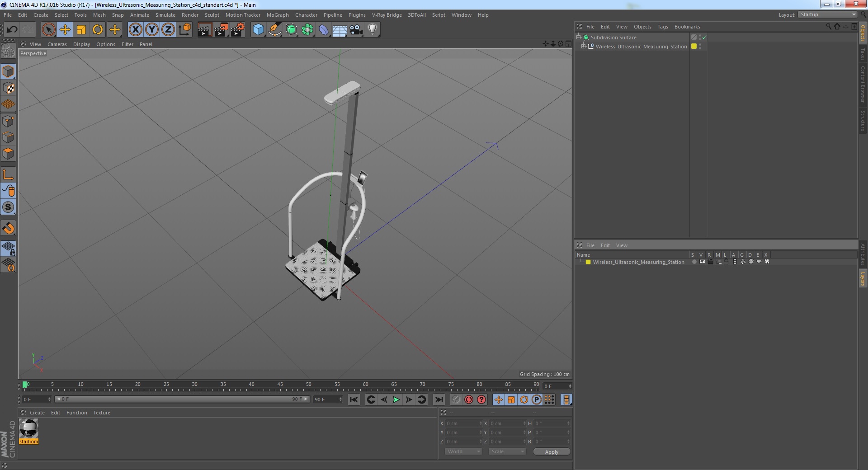Image resolution: width=868 pixels, height=470 pixels.
Task: Toggle Z axis lock
Action: [x=168, y=30]
